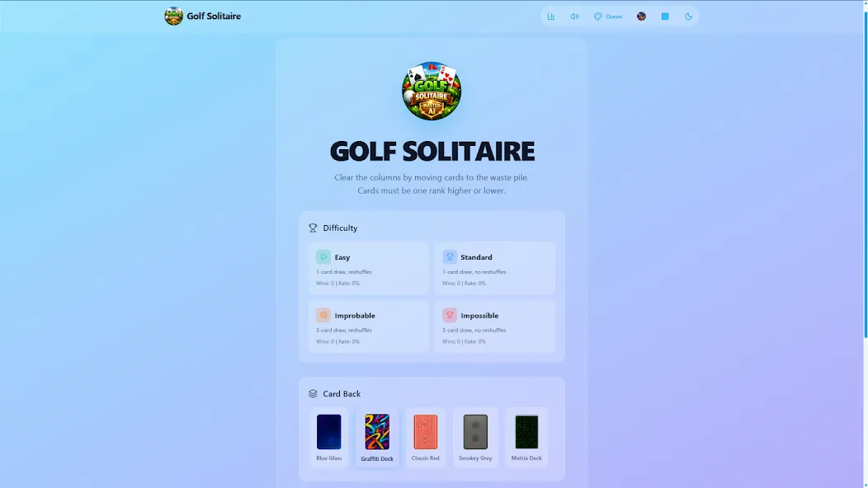The height and width of the screenshot is (488, 868).
Task: Click the Card Back section heading
Action: coord(342,393)
